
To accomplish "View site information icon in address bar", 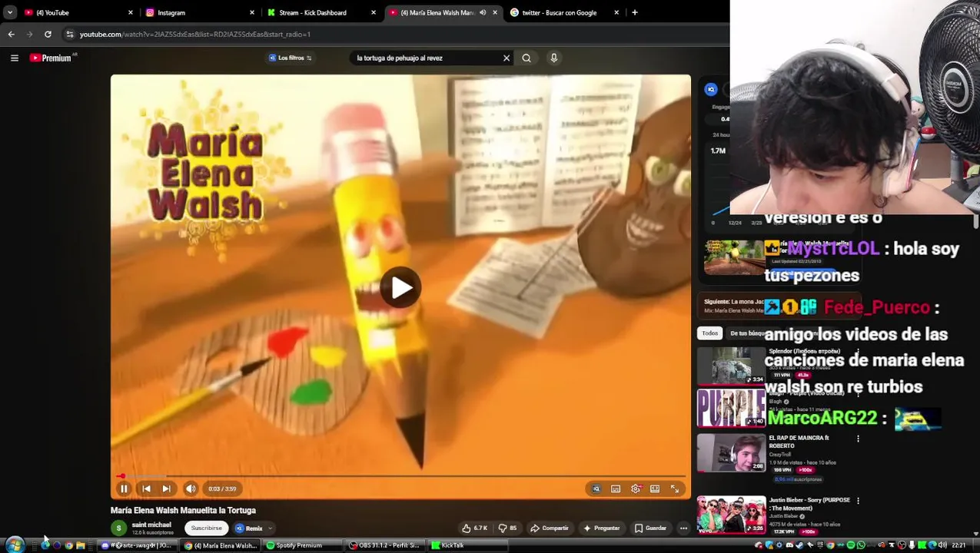I will click(x=70, y=34).
